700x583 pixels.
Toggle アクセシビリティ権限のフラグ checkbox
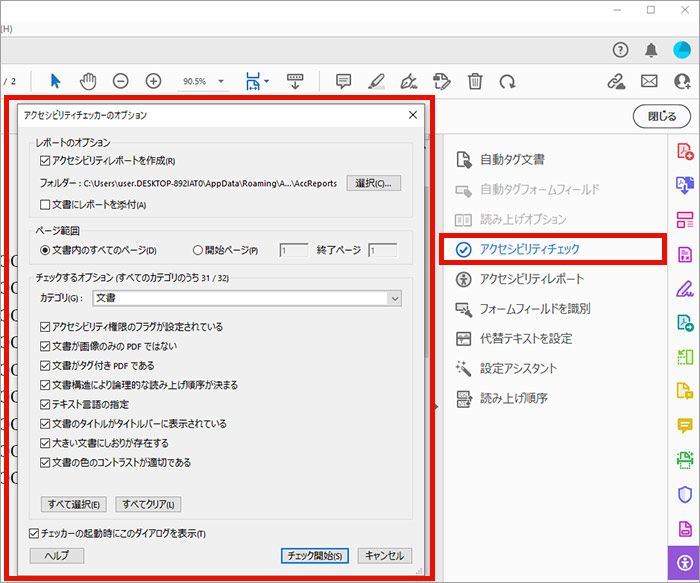click(x=45, y=327)
